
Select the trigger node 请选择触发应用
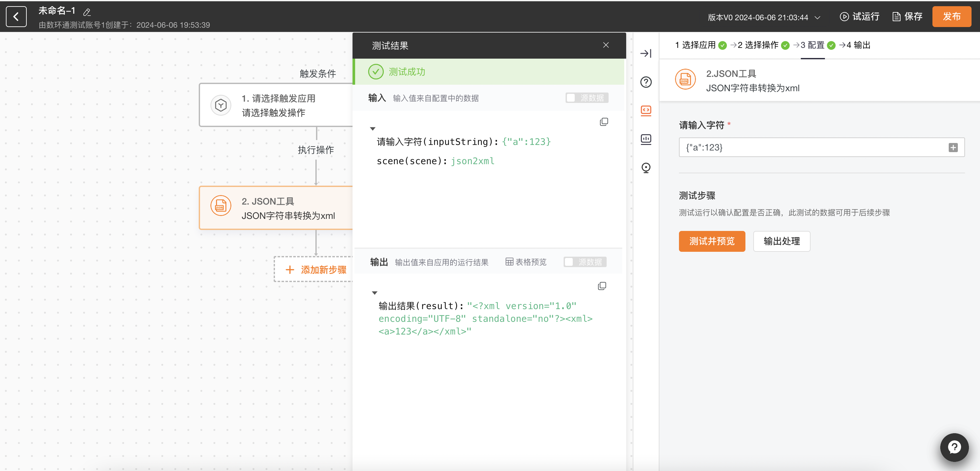(x=276, y=105)
